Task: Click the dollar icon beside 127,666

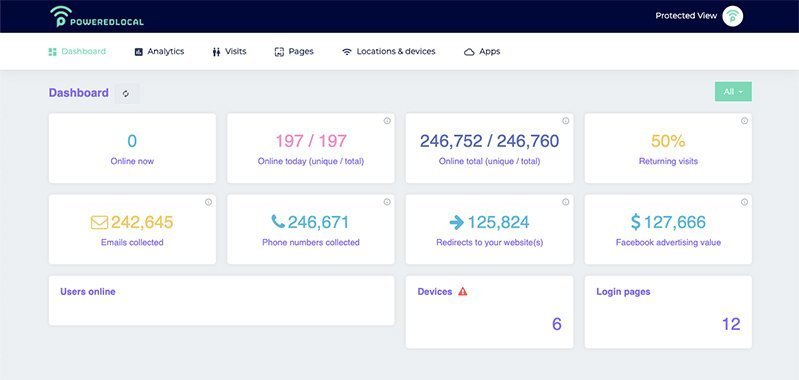Action: coord(635,222)
